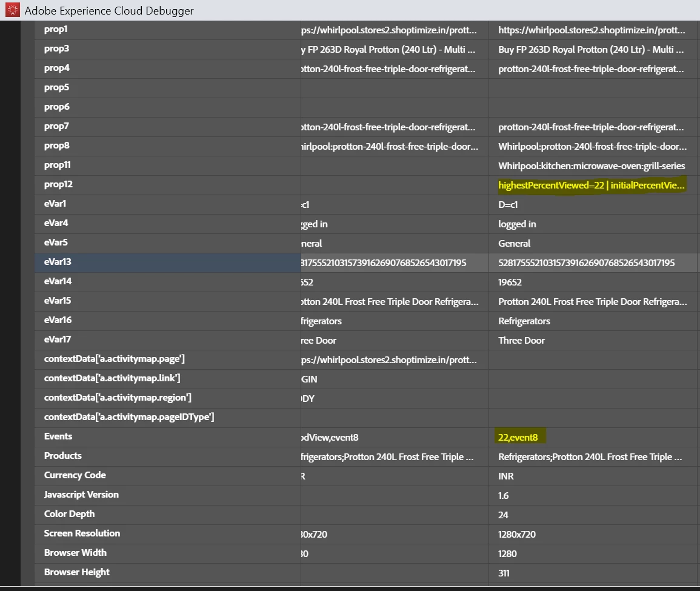This screenshot has width=700, height=591.
Task: Click middle-column a.activitymap.page URL value
Action: pos(388,360)
